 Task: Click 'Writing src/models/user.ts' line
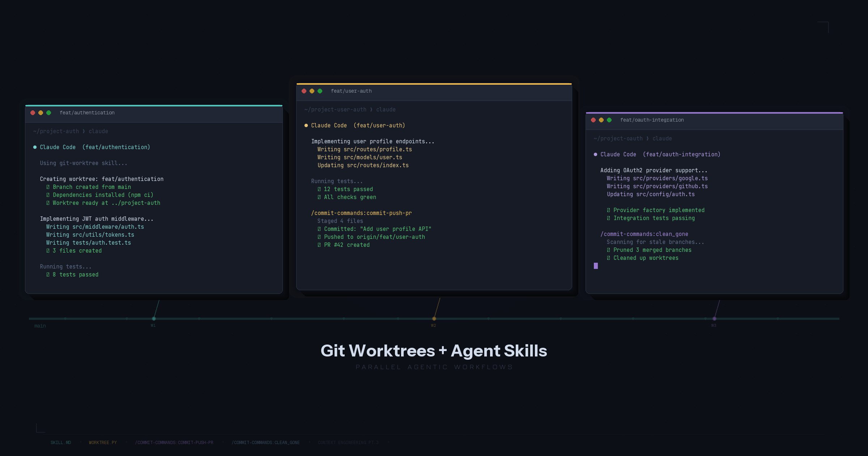coord(360,157)
